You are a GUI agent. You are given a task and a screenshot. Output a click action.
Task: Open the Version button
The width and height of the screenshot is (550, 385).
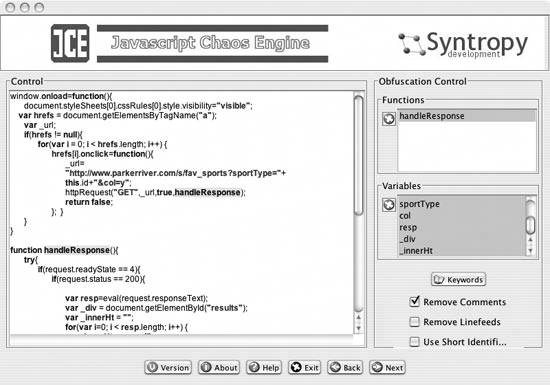pos(168,367)
